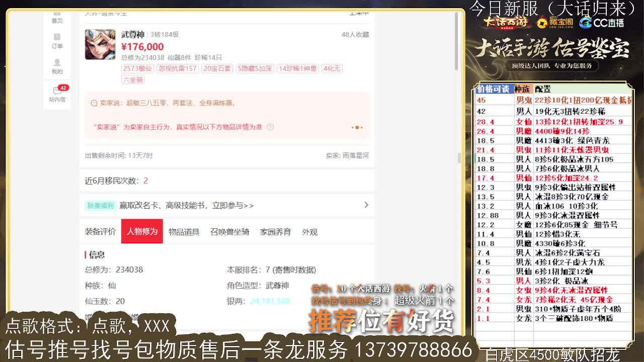Screen dimensions: 644x362
Task: Click the 武尊神 character name
Action: (133, 34)
